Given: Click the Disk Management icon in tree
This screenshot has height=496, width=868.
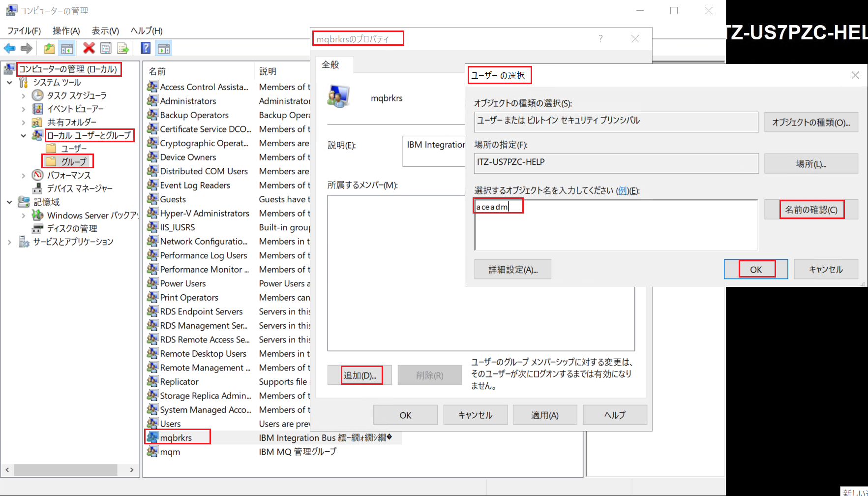Looking at the screenshot, I should point(37,228).
